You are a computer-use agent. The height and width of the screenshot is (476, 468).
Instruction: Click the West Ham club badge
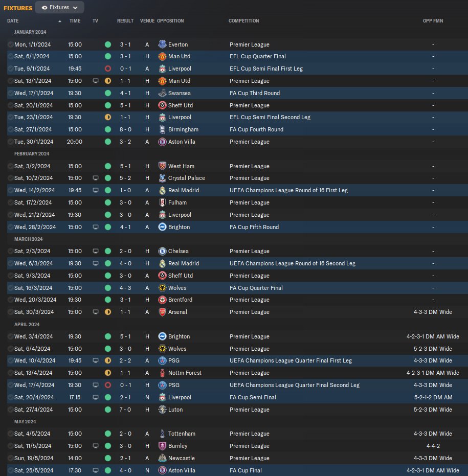pyautogui.click(x=162, y=166)
